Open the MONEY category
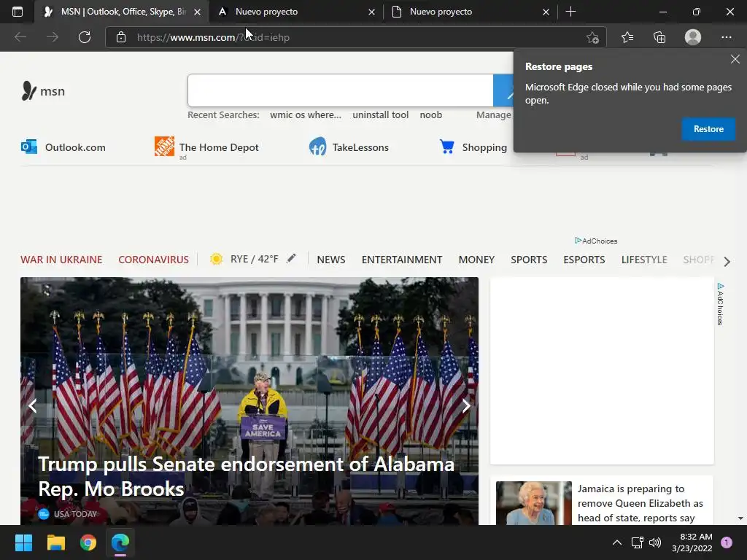747x560 pixels. tap(476, 260)
